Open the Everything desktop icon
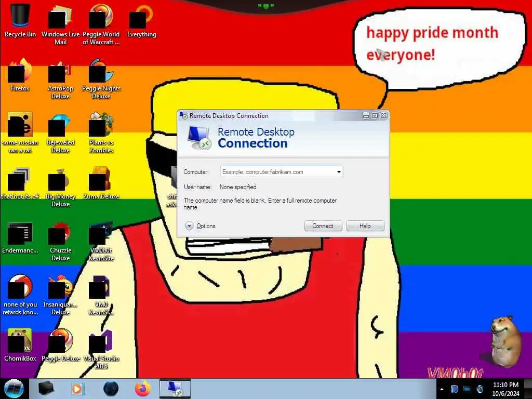Screen dimensions: 532x399 pyautogui.click(x=141, y=20)
